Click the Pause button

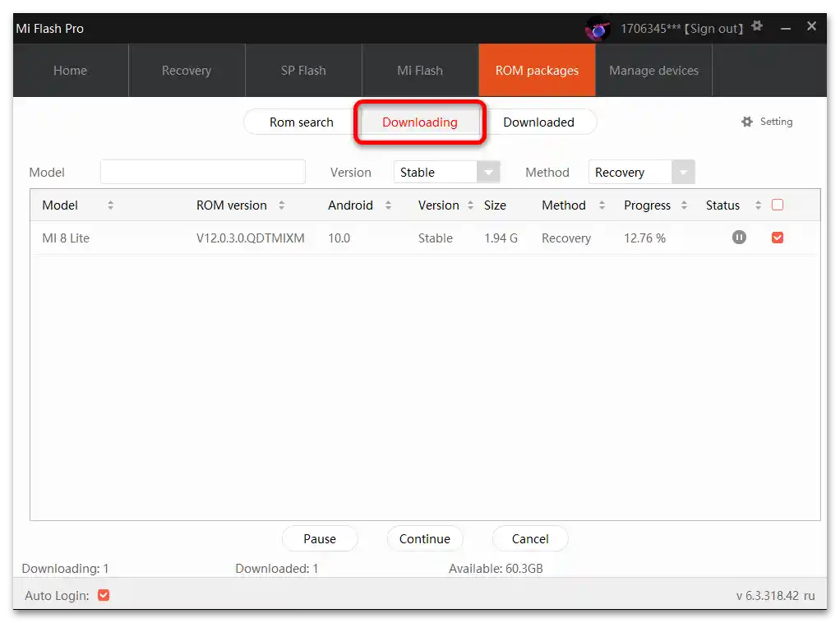(320, 538)
